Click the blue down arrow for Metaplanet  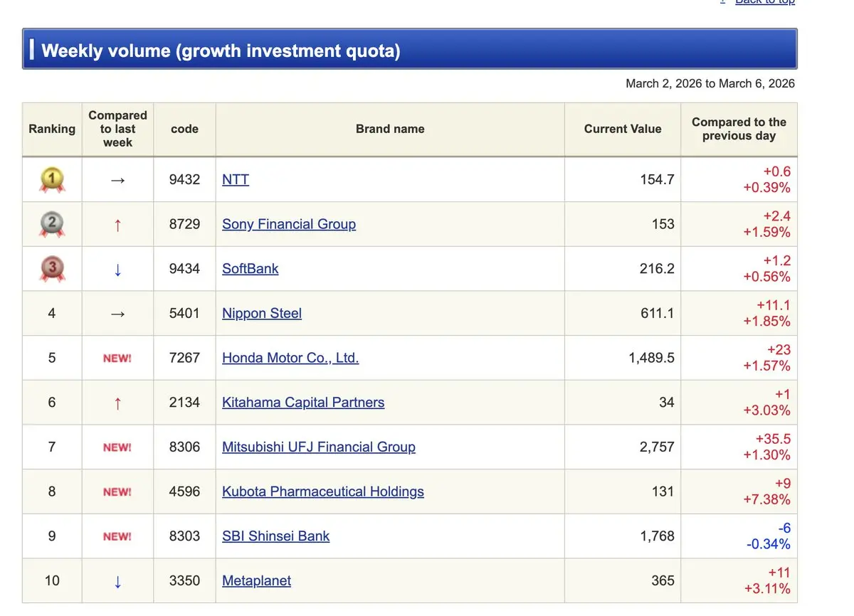117,582
